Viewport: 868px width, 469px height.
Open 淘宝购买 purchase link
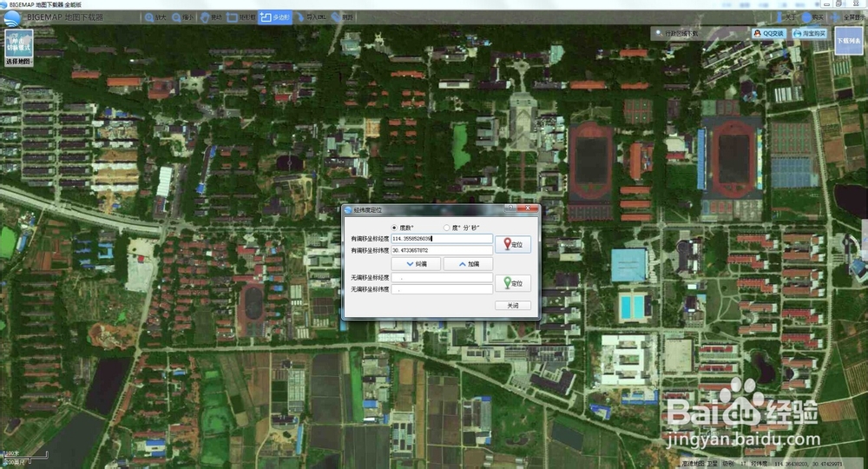point(810,33)
